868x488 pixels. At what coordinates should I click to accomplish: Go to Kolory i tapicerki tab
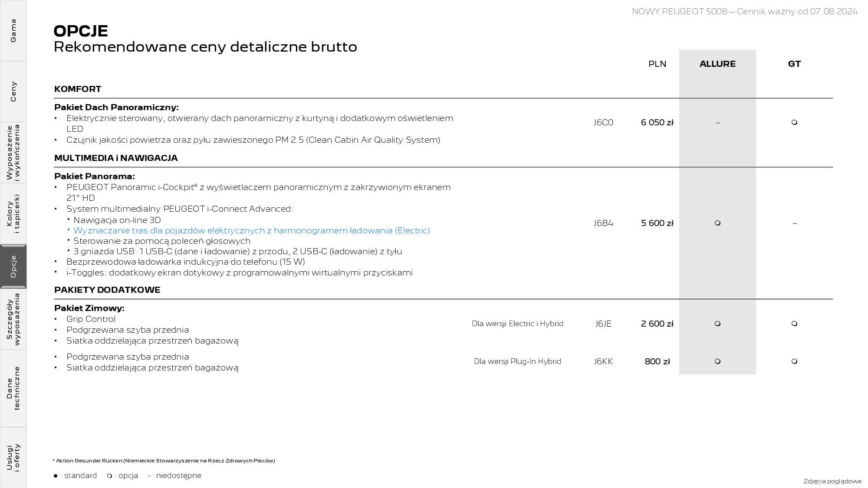[13, 213]
